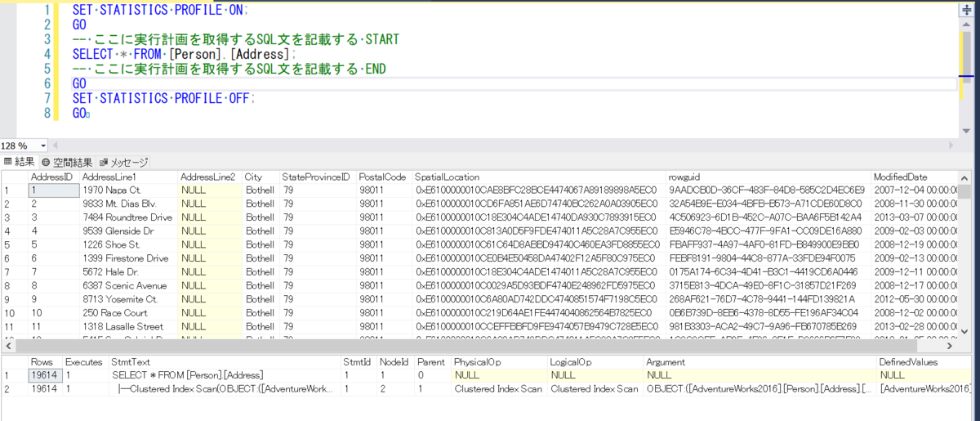Click the rowguid column header
Image resolution: width=980 pixels, height=421 pixels.
point(768,177)
